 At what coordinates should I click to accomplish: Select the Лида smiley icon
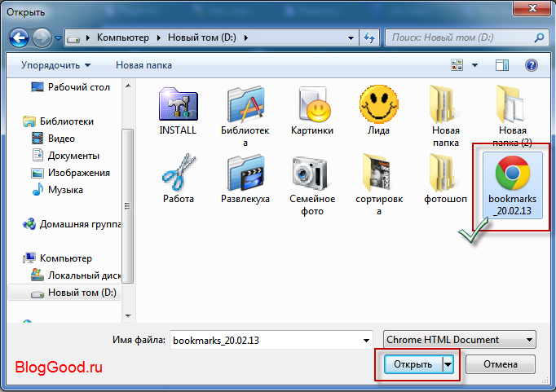click(379, 104)
